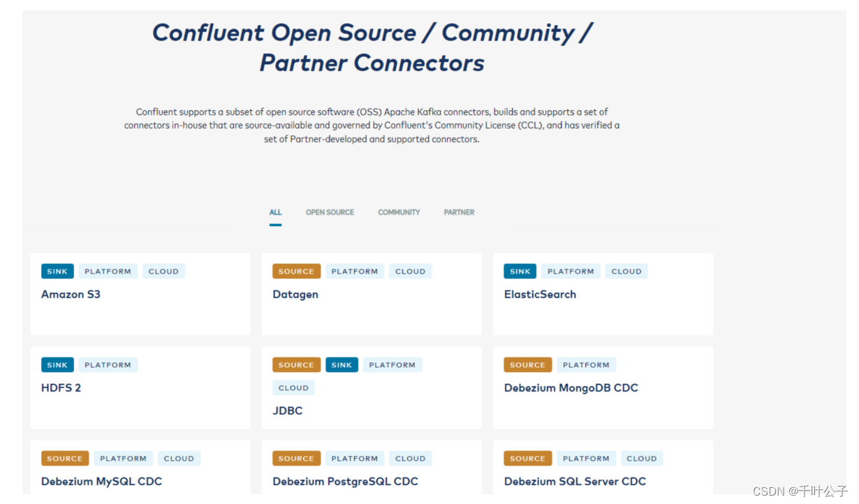The height and width of the screenshot is (504, 859).
Task: Open the Debezium SQL Server CDC card
Action: tap(603, 467)
